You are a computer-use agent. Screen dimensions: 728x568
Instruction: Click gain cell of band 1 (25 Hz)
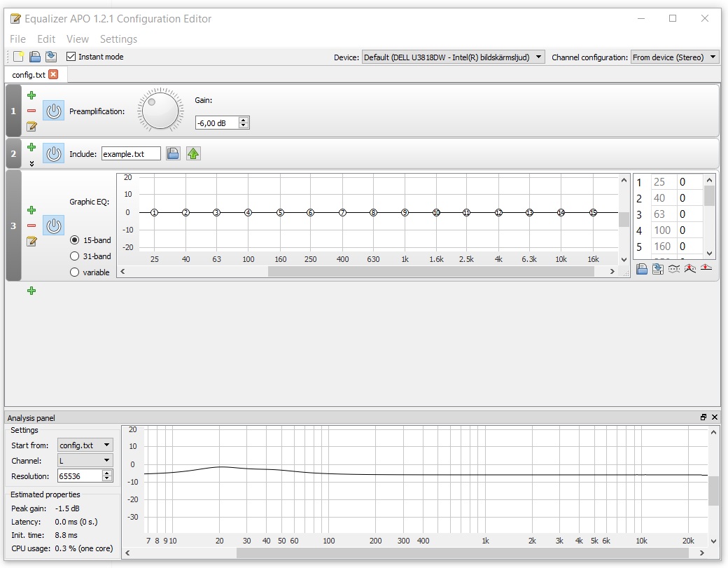click(689, 181)
